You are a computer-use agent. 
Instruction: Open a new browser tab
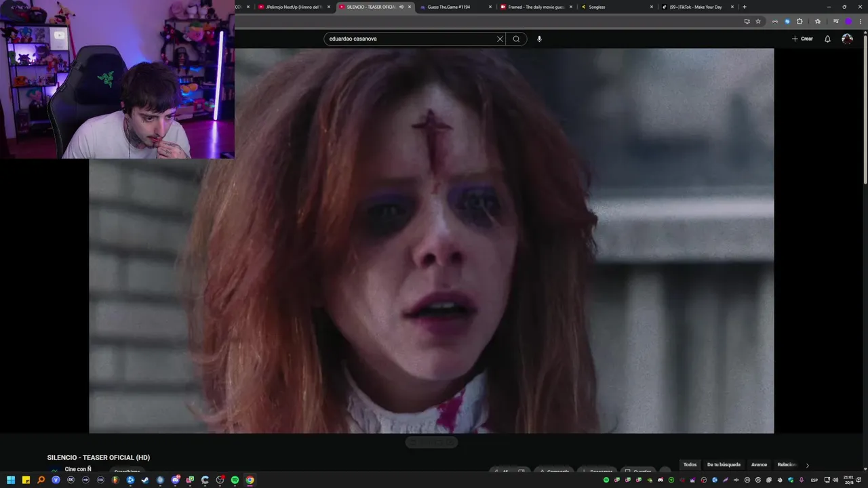pyautogui.click(x=745, y=7)
